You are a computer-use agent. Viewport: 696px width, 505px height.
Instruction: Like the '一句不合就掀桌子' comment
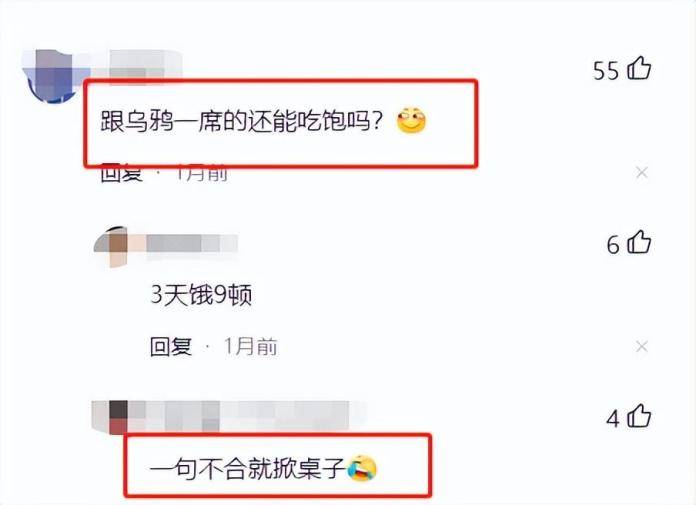639,416
